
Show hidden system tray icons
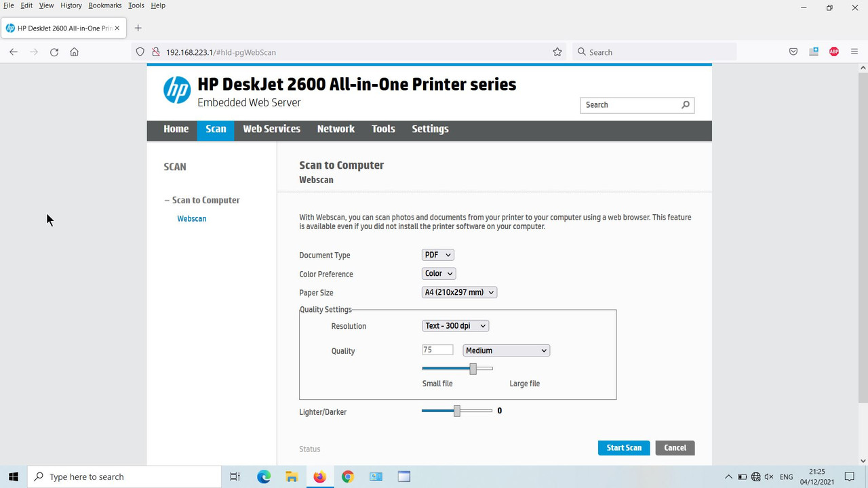coord(729,476)
